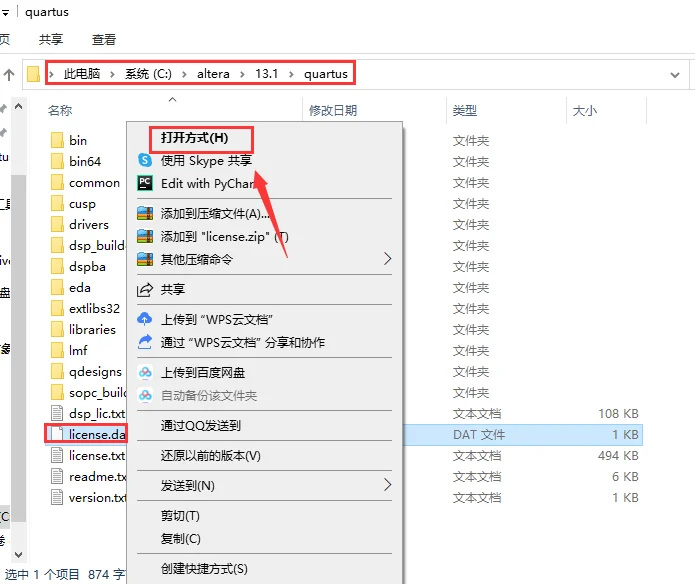695x584 pixels.
Task: Choose 创建快捷方式(S) entry
Action: coord(204,568)
